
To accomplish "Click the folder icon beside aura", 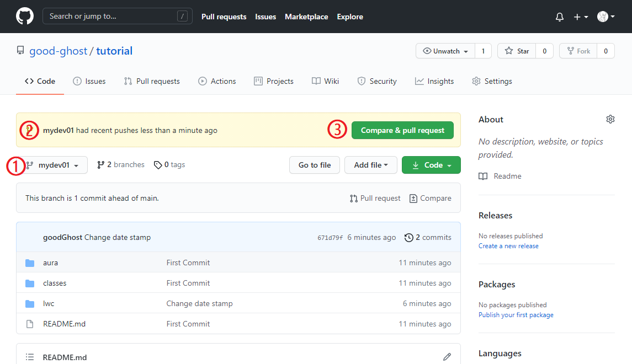I will pos(30,263).
